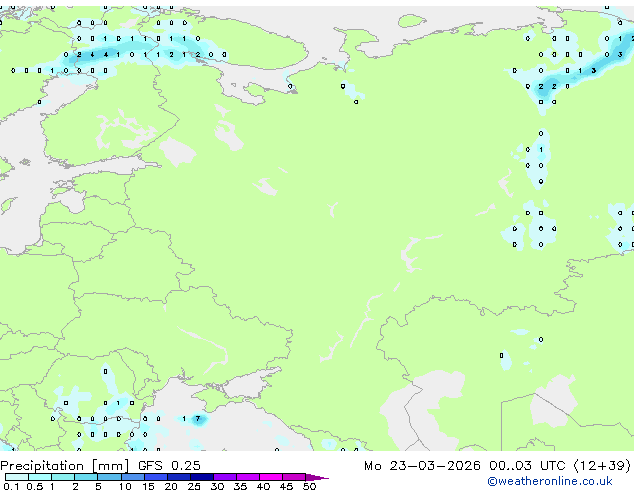Click the GFS 0.25 model label

[166, 466]
